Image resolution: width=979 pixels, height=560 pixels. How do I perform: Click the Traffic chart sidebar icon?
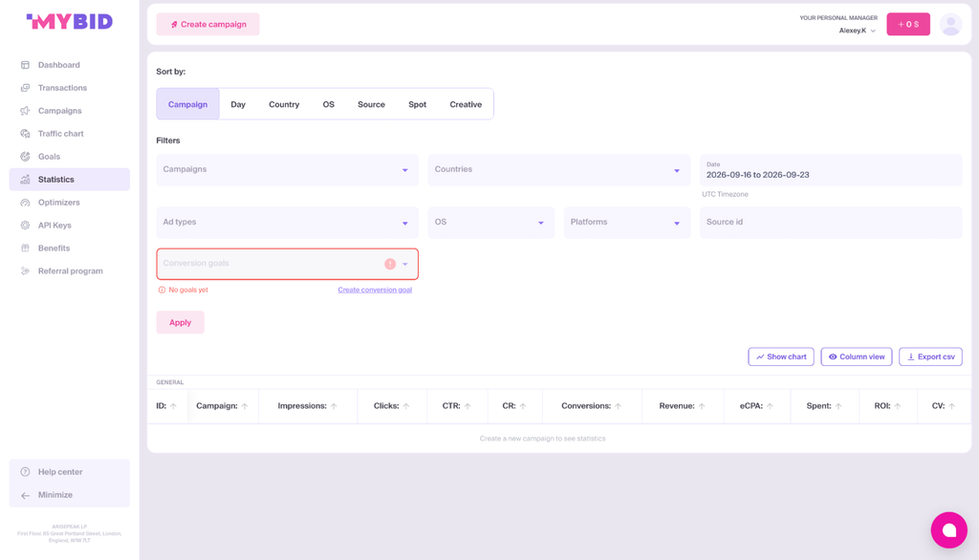tap(25, 134)
